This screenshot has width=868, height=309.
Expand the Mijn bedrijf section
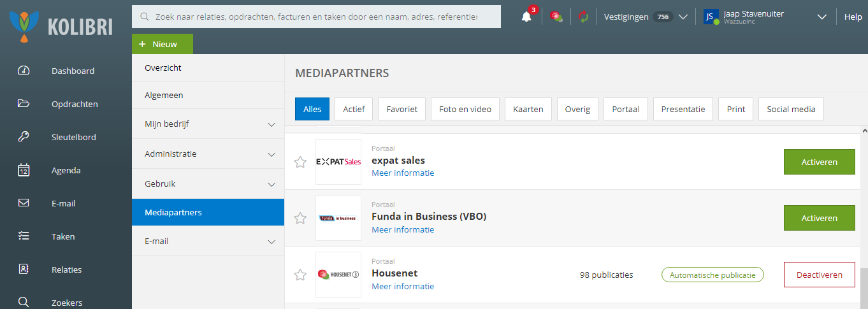pos(208,124)
